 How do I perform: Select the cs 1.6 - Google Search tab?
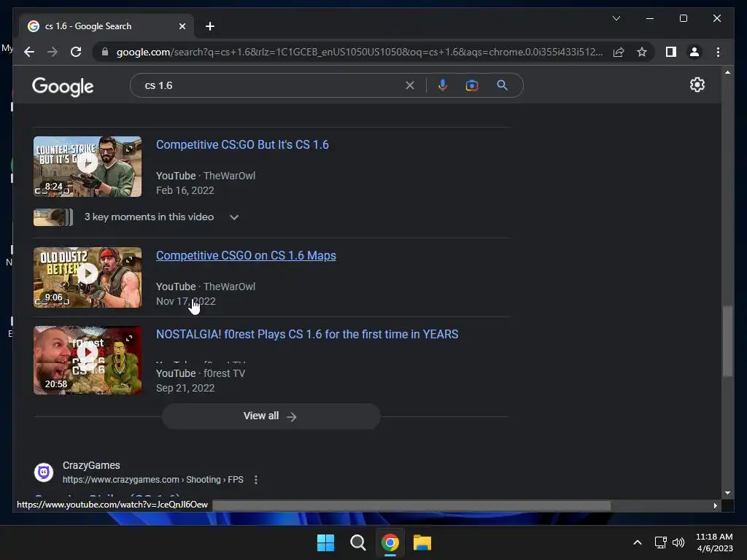coord(106,26)
